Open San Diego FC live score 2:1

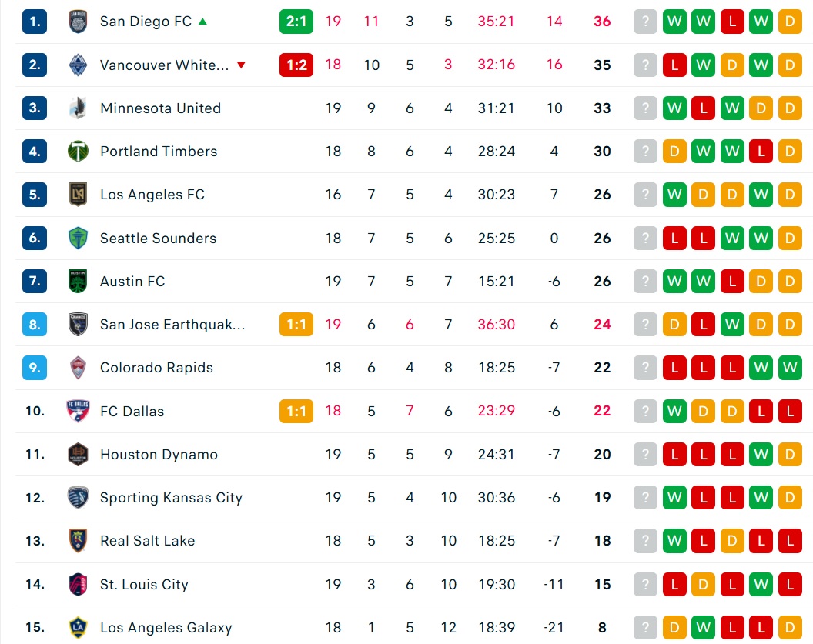pos(296,22)
